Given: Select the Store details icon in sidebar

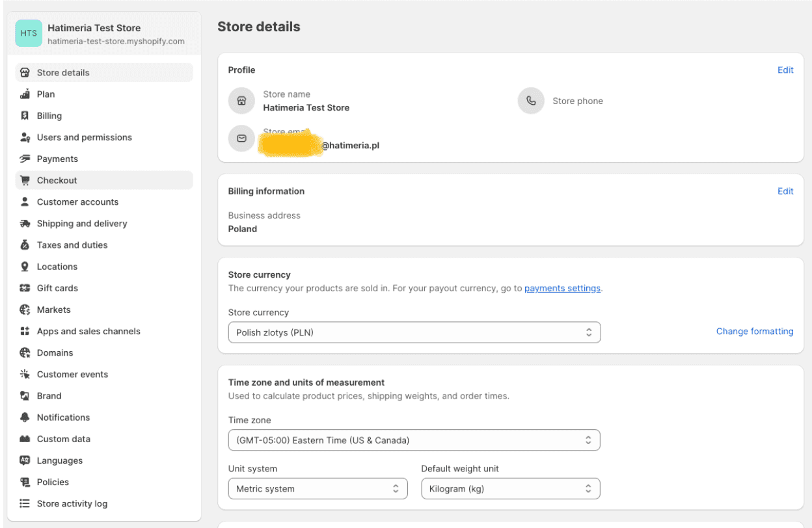Looking at the screenshot, I should point(25,72).
